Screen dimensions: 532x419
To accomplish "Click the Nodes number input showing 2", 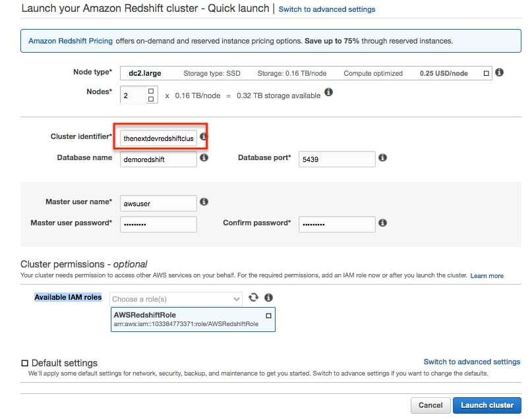I will [133, 96].
